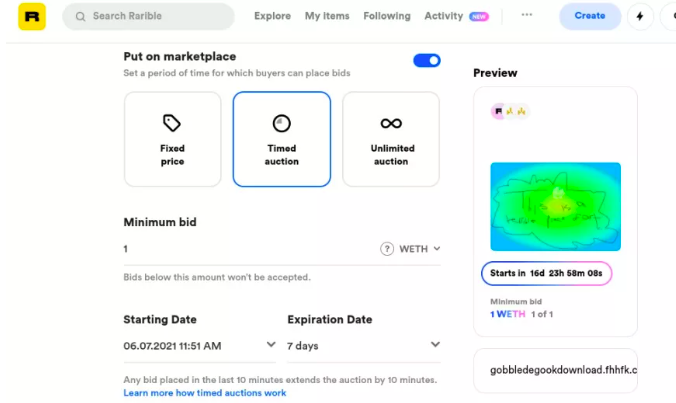
Task: Click the search magnifier icon
Action: pyautogui.click(x=80, y=16)
